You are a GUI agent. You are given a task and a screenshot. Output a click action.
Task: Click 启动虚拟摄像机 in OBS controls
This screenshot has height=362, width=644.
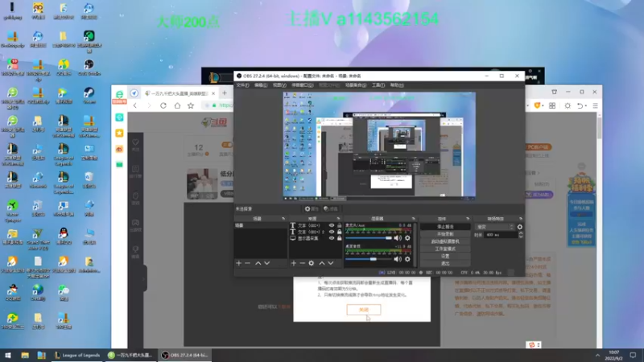coord(445,241)
